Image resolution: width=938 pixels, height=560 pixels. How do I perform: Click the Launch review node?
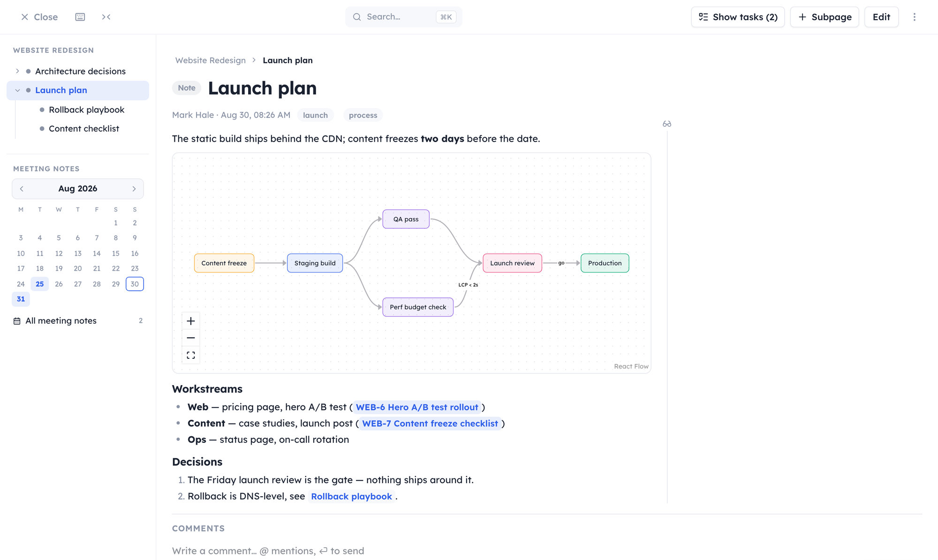(x=512, y=263)
